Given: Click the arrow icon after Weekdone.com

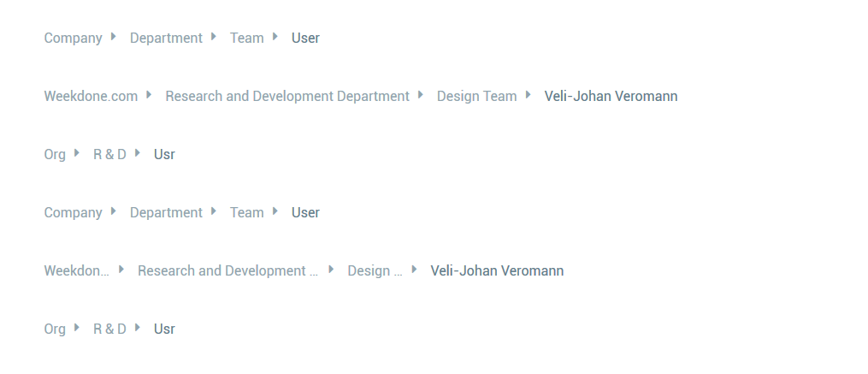Looking at the screenshot, I should pyautogui.click(x=148, y=95).
